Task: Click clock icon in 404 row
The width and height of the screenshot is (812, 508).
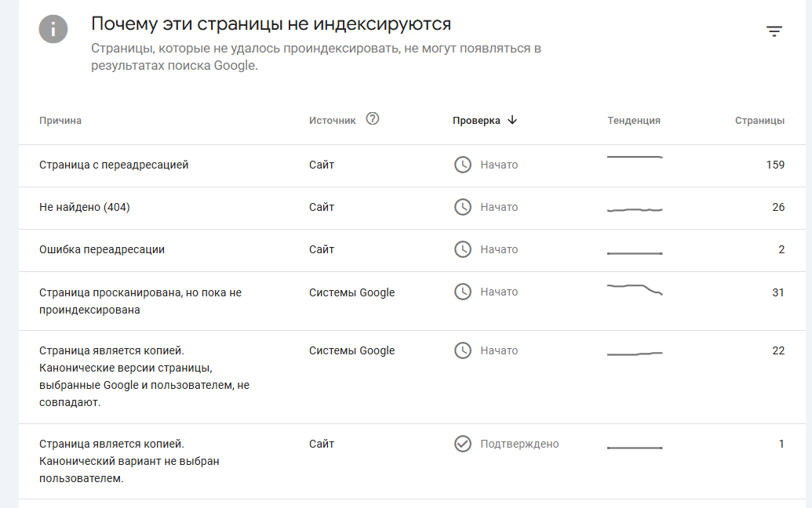Action: (x=463, y=207)
